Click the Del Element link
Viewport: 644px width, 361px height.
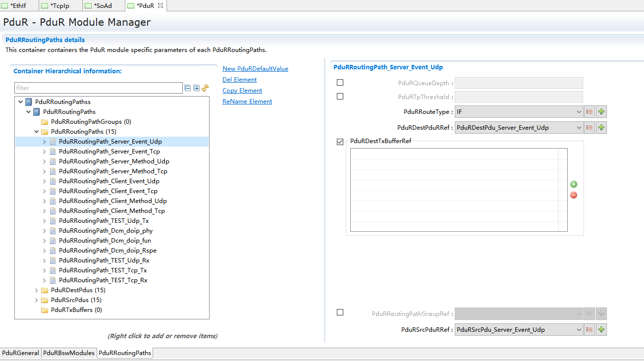click(239, 80)
